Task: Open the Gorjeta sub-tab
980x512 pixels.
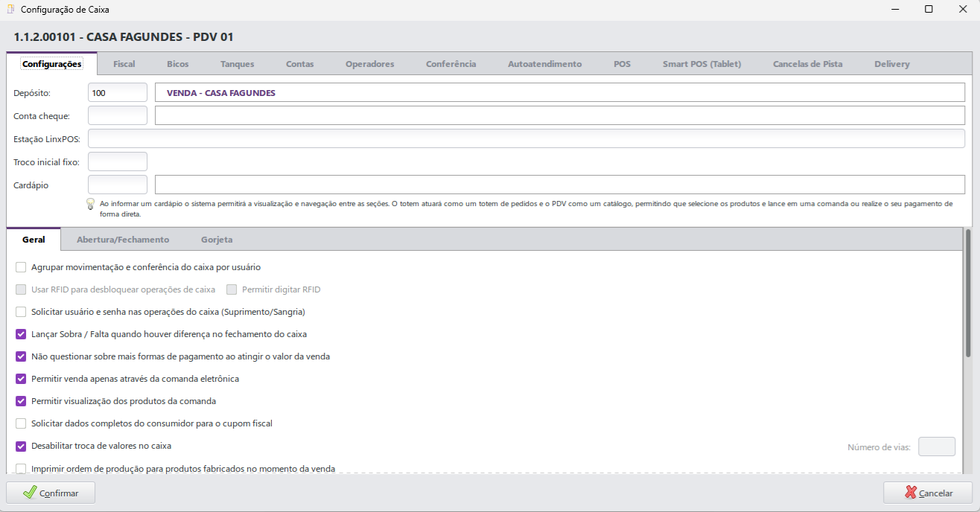Action: coord(217,240)
